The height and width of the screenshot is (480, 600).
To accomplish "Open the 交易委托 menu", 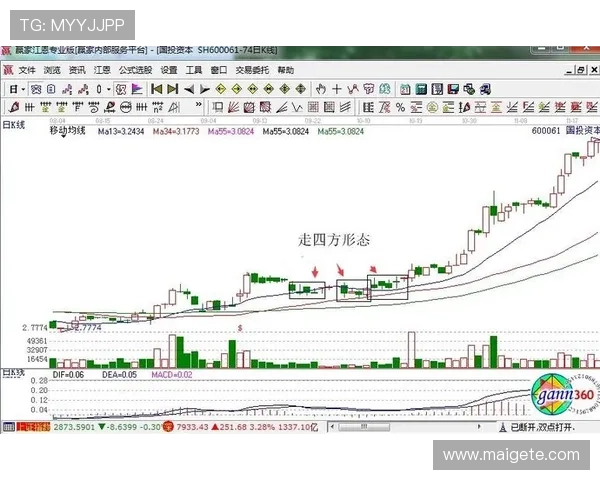I will pyautogui.click(x=252, y=70).
